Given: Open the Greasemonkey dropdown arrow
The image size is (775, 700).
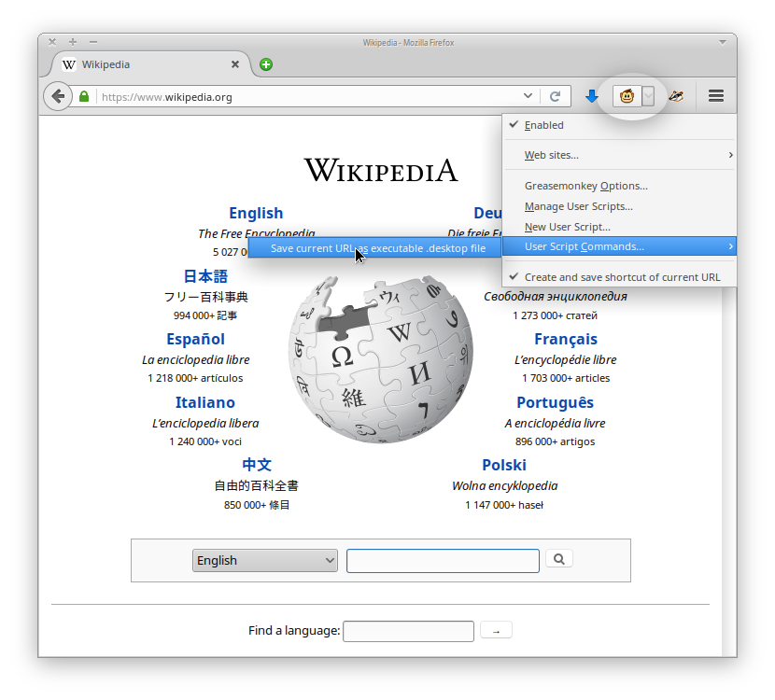Looking at the screenshot, I should [x=648, y=96].
